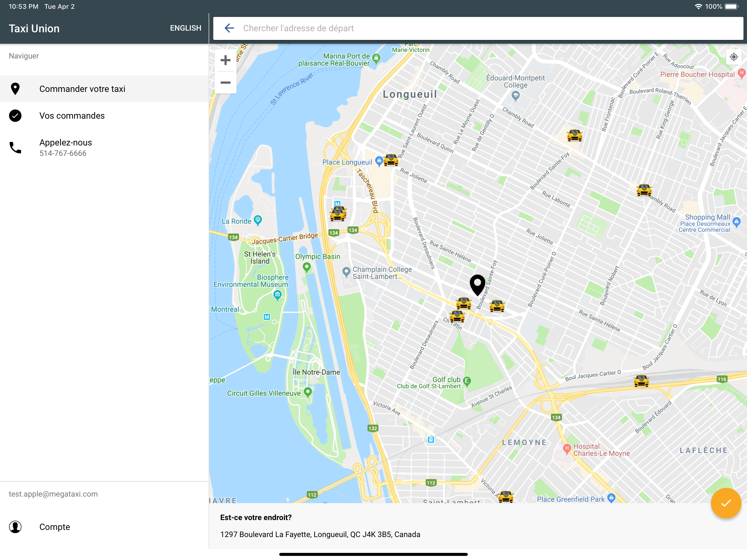Image resolution: width=747 pixels, height=560 pixels.
Task: Tap the Circuit Gilles Villeneuve marker
Action: (x=308, y=392)
